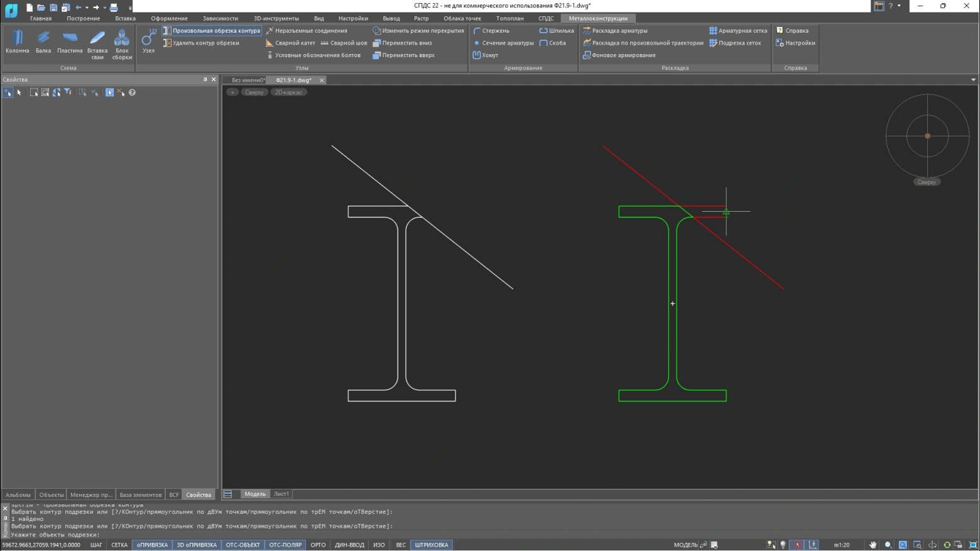980x551 pixels.
Task: Click the Сварной шов tool
Action: [x=344, y=43]
